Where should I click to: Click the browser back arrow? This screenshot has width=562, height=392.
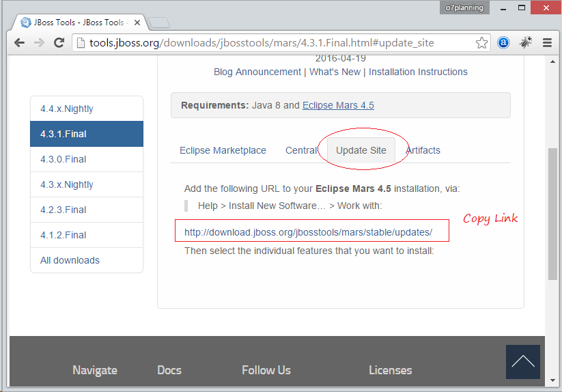pyautogui.click(x=19, y=43)
